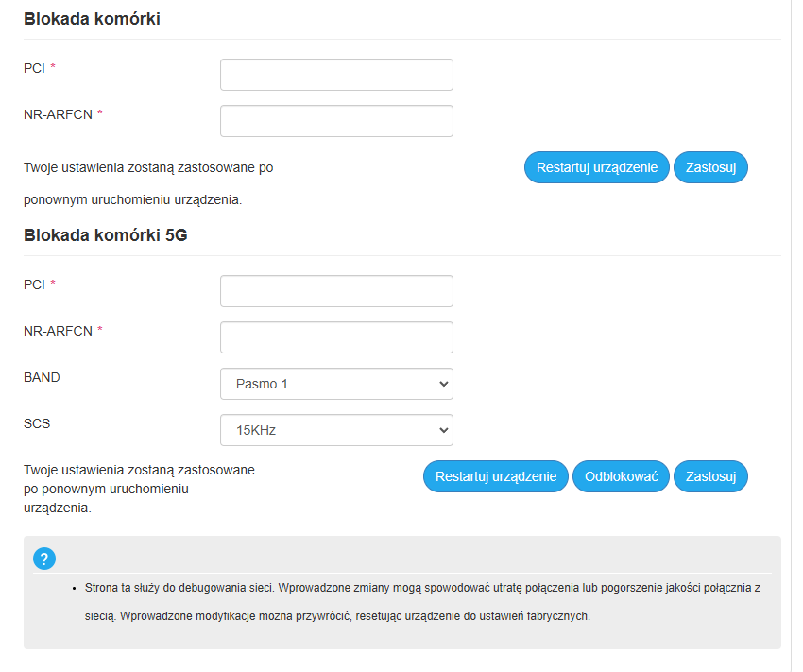Click the NR-ARFCN field under Blokada komórki
This screenshot has width=803, height=672.
coord(335,120)
